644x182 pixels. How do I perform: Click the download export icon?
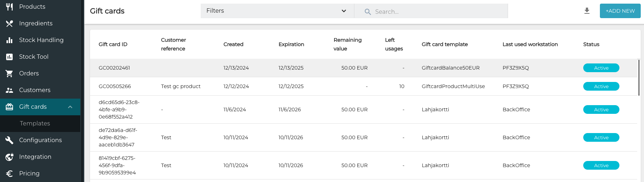coord(587,11)
